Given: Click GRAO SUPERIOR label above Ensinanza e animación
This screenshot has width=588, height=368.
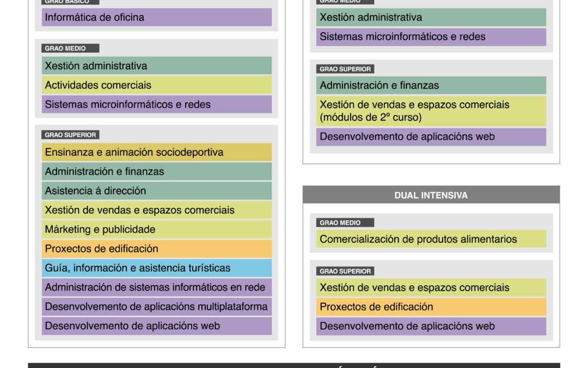Looking at the screenshot, I should 70,135.
